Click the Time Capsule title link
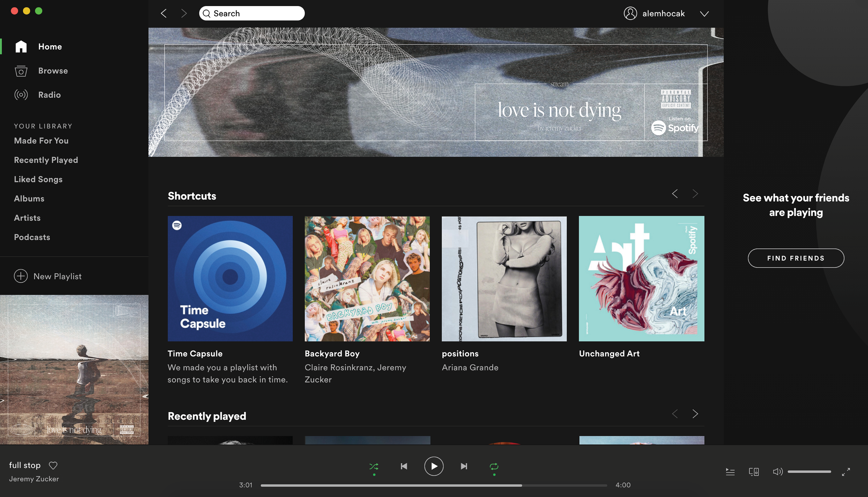 (195, 354)
